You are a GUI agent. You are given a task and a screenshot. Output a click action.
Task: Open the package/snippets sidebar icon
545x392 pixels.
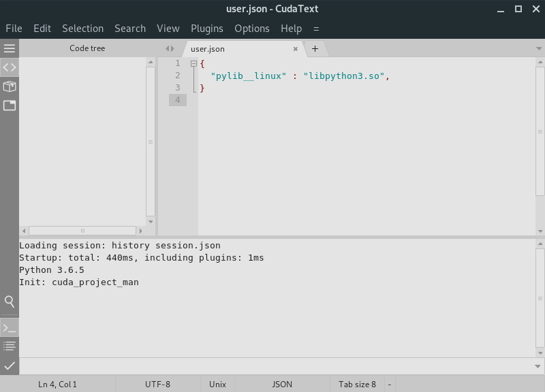(x=9, y=86)
